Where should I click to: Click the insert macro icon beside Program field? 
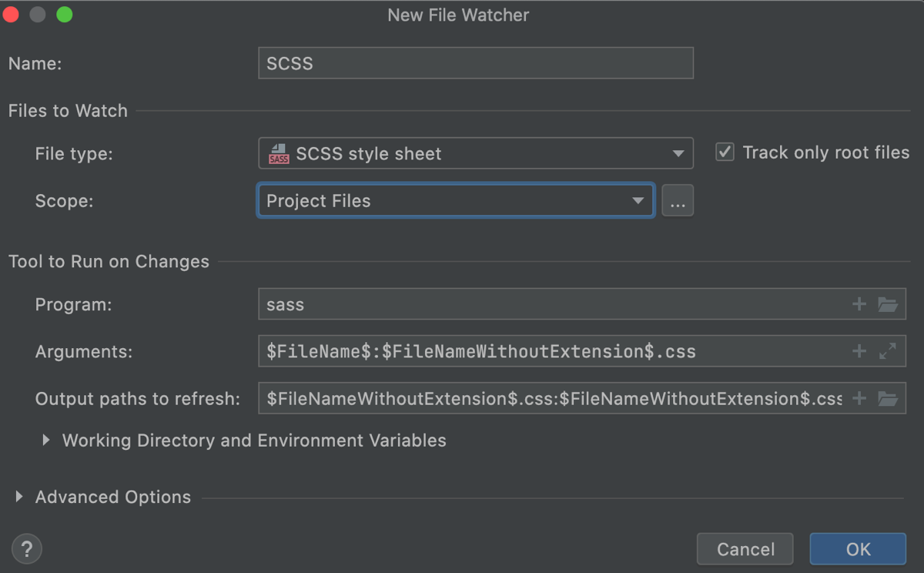coord(859,303)
